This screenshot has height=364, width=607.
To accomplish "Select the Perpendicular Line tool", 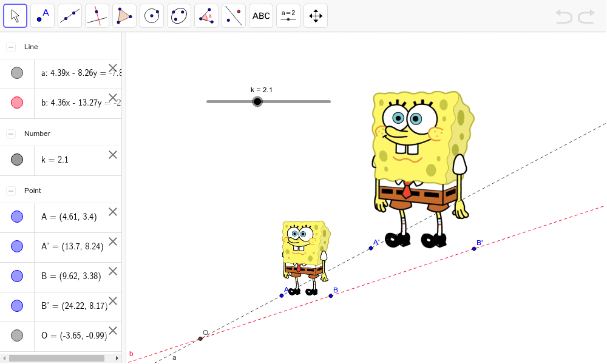I will click(x=97, y=16).
